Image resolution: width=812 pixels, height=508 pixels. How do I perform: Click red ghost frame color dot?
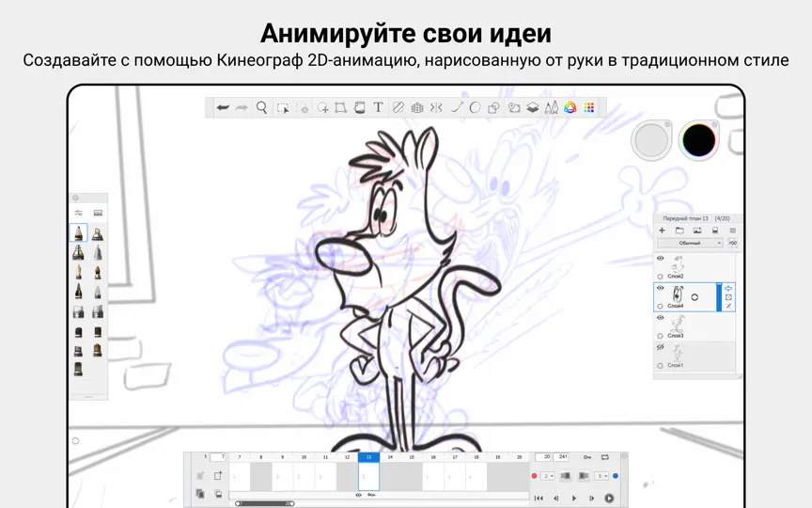point(535,476)
